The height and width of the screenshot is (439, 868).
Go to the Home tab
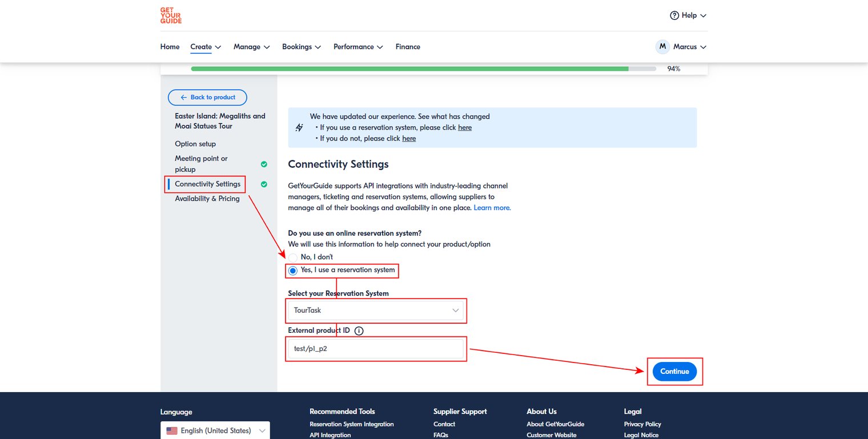click(x=170, y=47)
